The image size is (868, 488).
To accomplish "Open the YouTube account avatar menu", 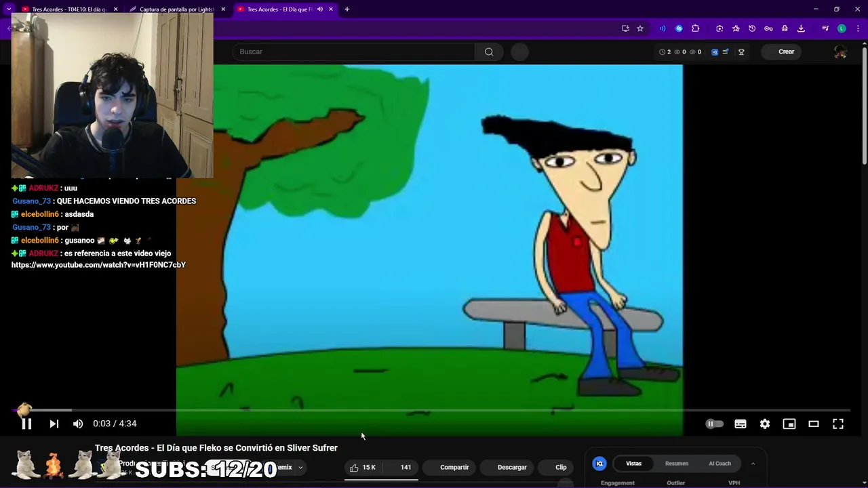I will [840, 52].
